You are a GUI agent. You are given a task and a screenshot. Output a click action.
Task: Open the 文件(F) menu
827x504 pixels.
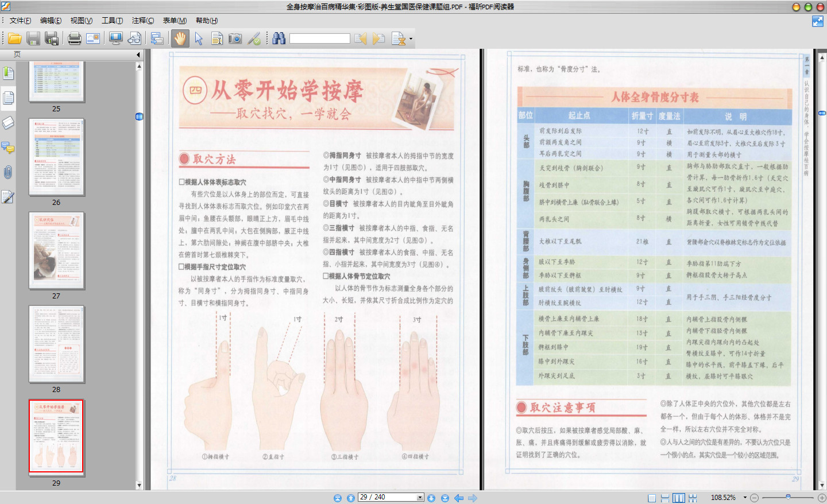pos(21,21)
